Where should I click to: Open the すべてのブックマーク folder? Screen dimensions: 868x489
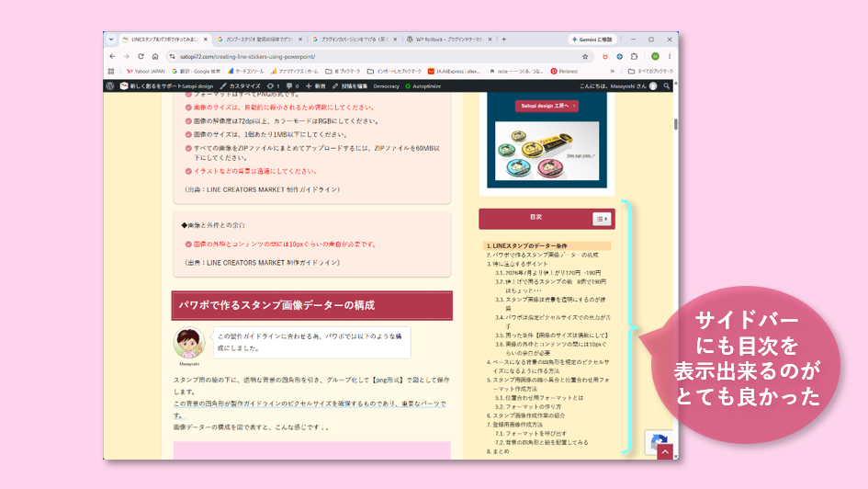pos(650,72)
